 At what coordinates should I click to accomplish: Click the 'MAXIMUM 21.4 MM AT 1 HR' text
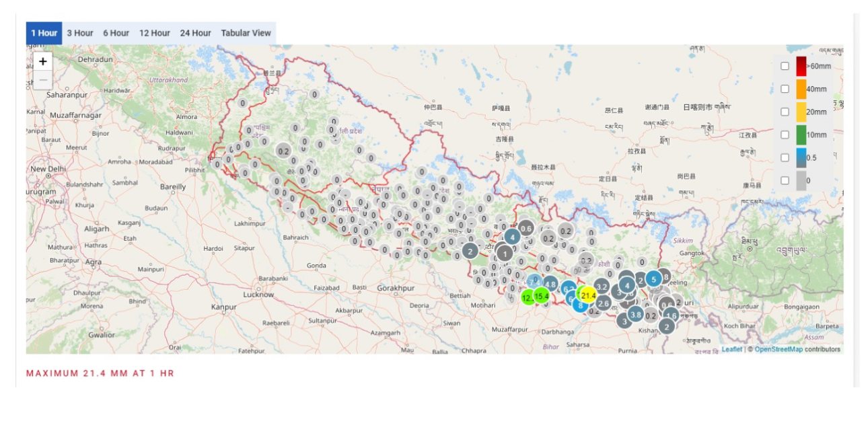tap(100, 373)
